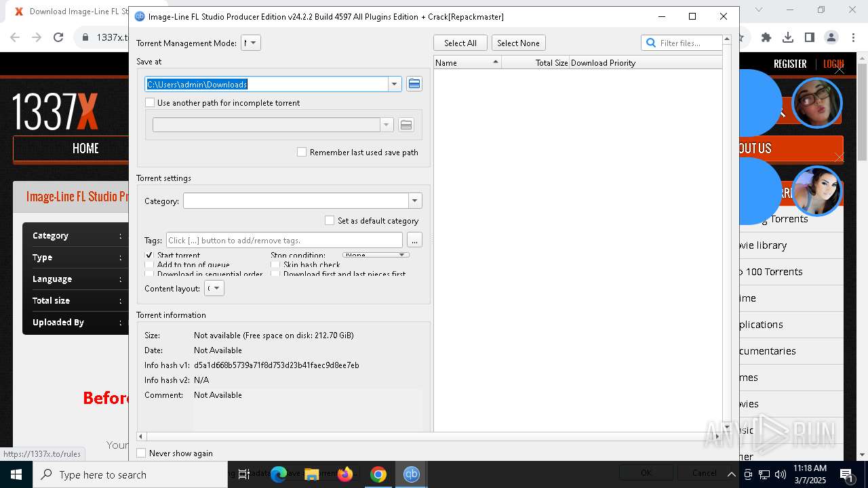Viewport: 868px width, 488px height.
Task: Click Select None files button
Action: [x=518, y=43]
